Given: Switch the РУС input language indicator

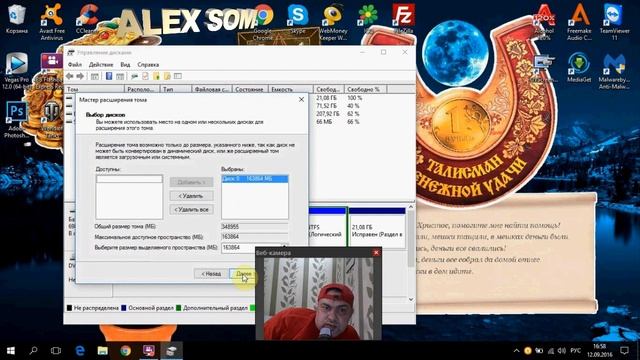Looking at the screenshot, I should click(x=576, y=351).
